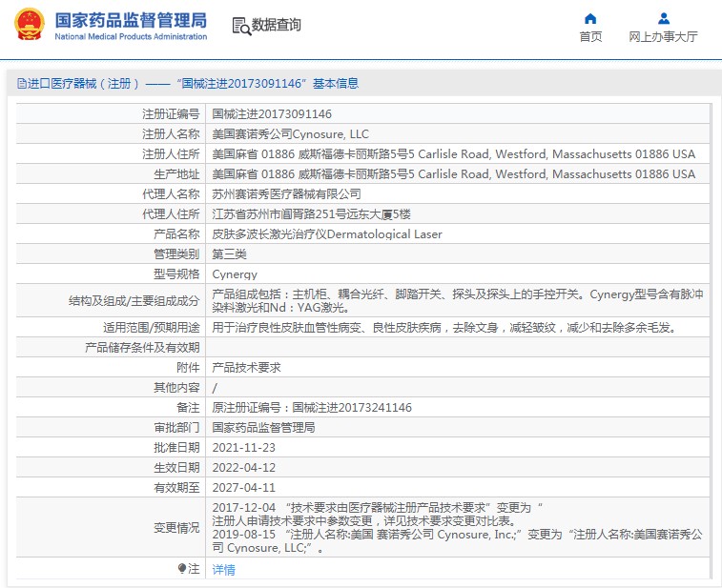Click the 首页 home icon
Viewport: 722px width, 588px height.
[x=590, y=19]
